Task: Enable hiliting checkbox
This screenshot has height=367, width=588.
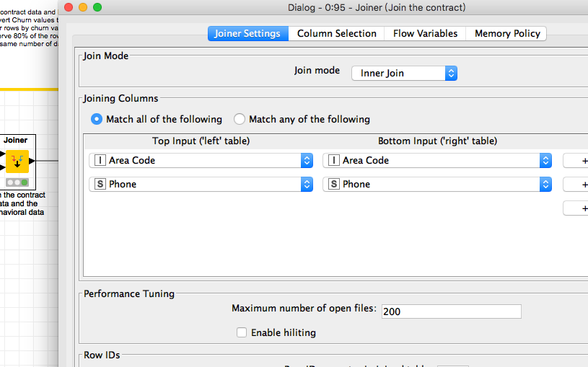Action: [242, 332]
